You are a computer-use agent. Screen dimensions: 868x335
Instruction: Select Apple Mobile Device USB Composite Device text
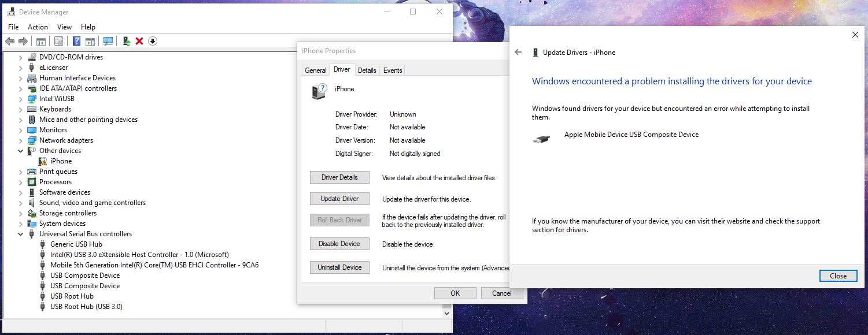[x=631, y=135]
